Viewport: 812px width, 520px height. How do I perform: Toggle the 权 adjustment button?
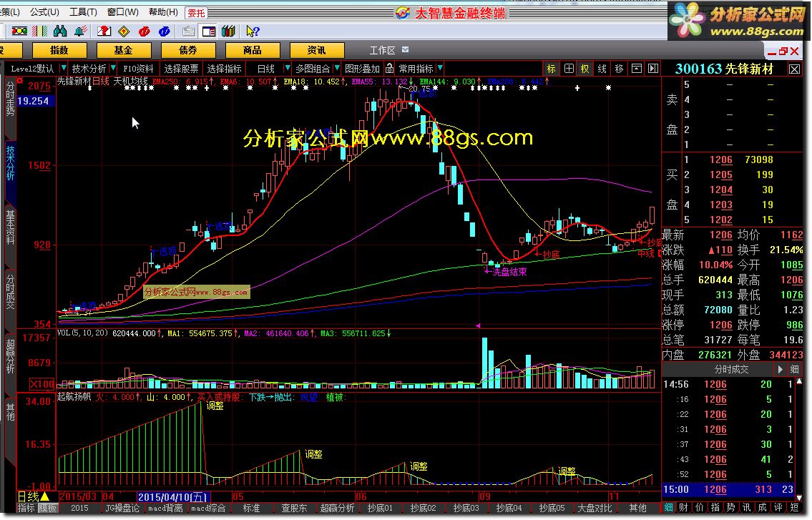(x=585, y=69)
